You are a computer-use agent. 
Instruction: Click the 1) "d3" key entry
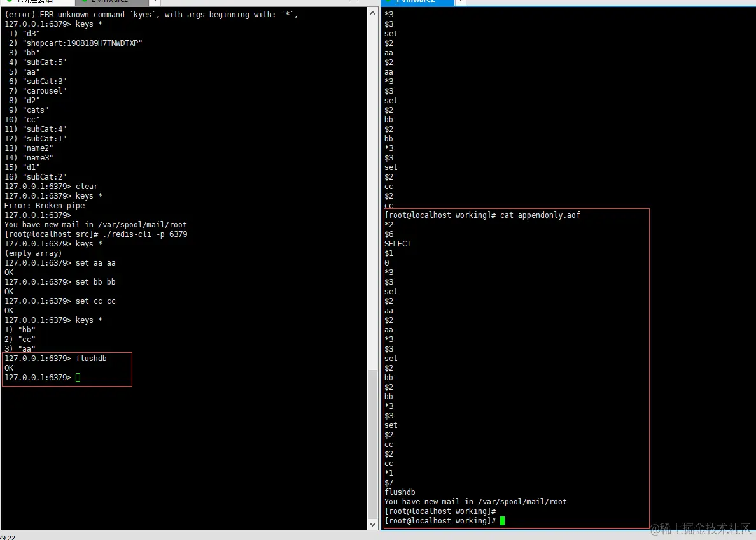click(x=24, y=33)
